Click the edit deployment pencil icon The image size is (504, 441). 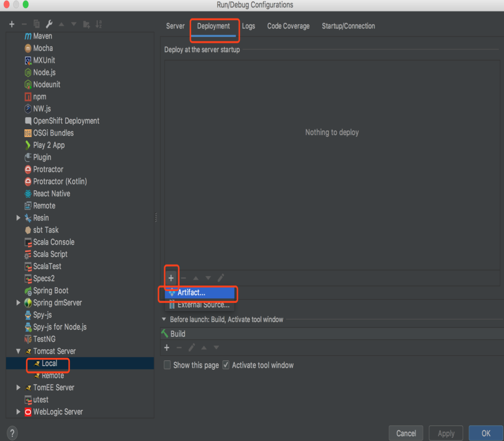[221, 278]
